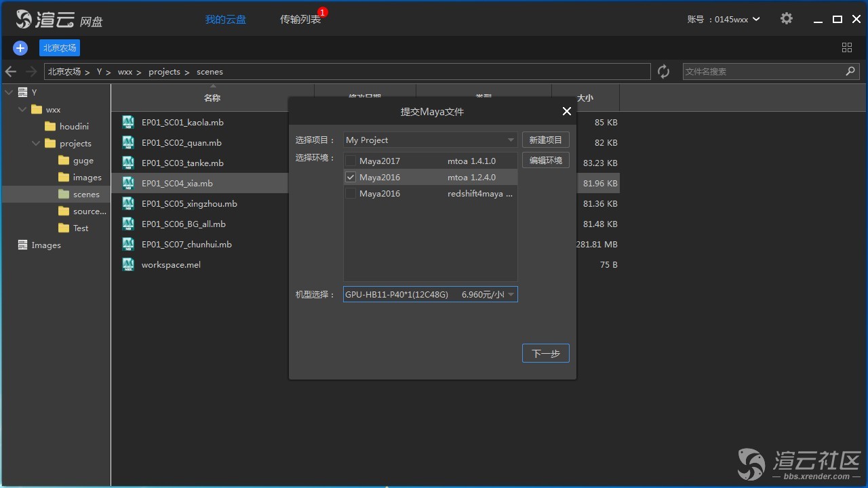Click the 新建项目 button

tap(545, 140)
